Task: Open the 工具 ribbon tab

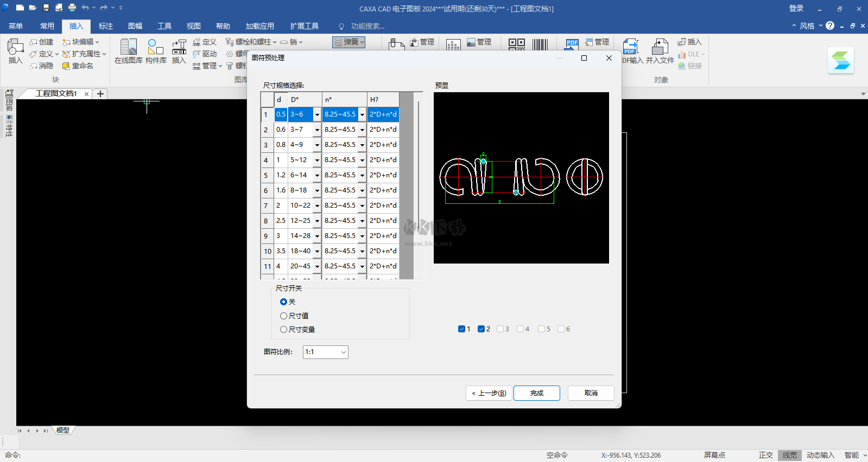Action: pyautogui.click(x=164, y=26)
